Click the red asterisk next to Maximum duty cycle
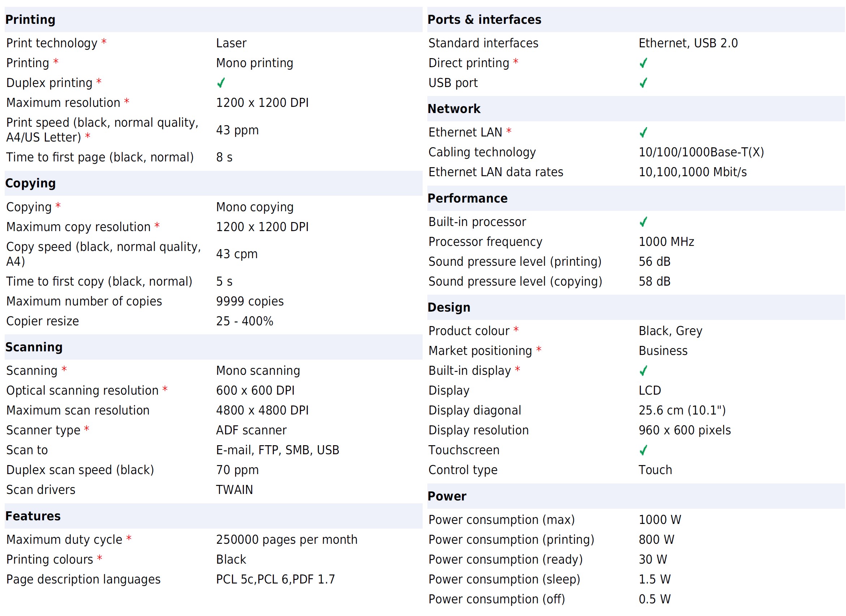 tap(129, 538)
